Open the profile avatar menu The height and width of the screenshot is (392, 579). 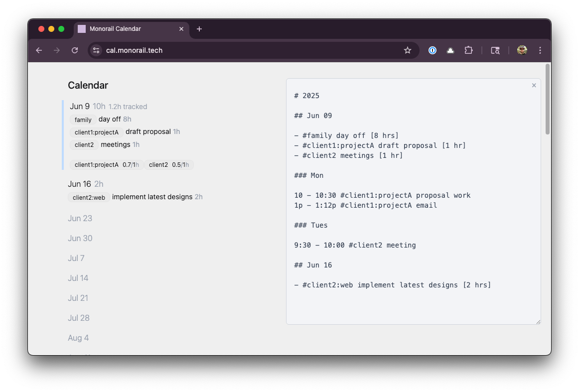pos(522,50)
